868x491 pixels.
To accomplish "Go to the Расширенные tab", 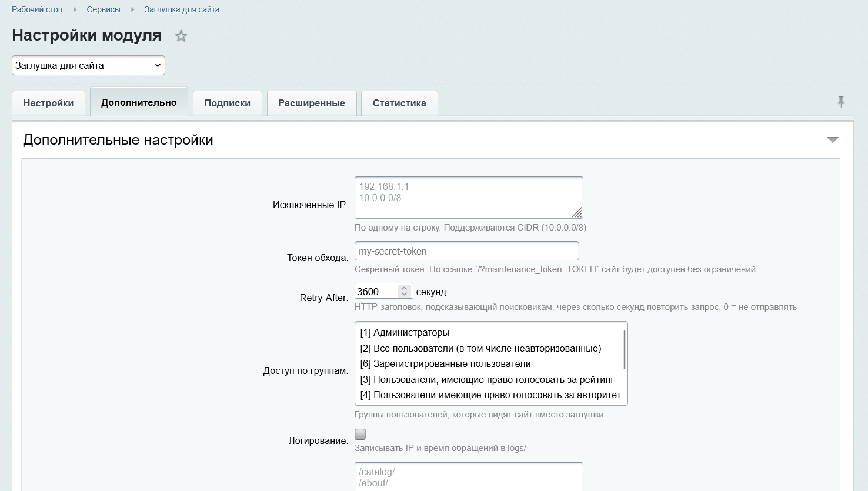I will [312, 103].
